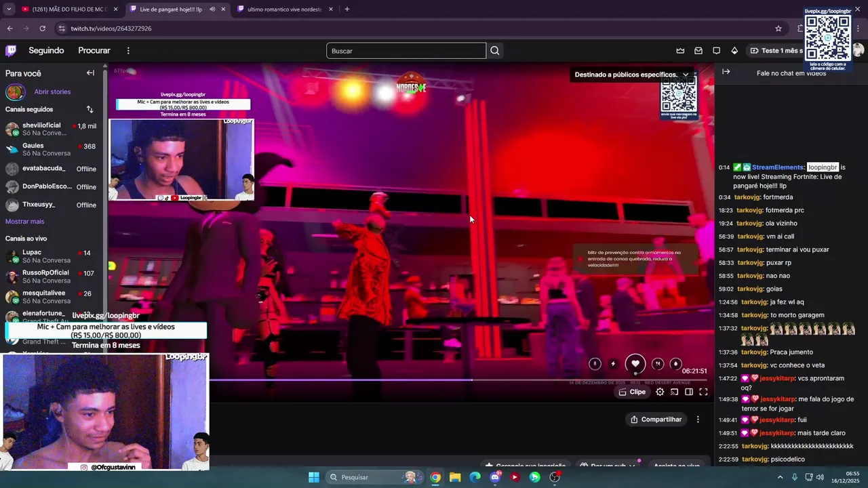The image size is (868, 488).
Task: Open the Prime loot crown icon
Action: coord(680,51)
